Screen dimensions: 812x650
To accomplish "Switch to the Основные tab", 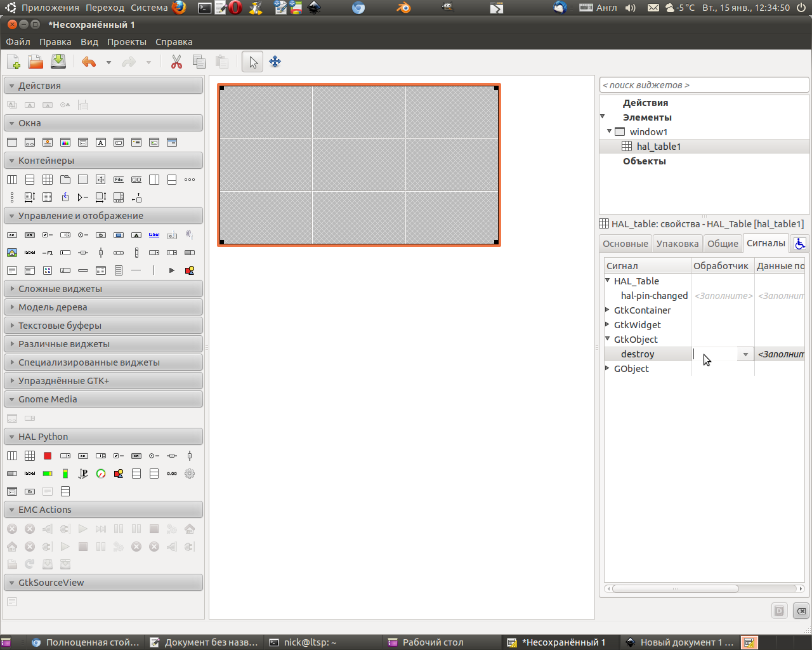I will pos(625,243).
